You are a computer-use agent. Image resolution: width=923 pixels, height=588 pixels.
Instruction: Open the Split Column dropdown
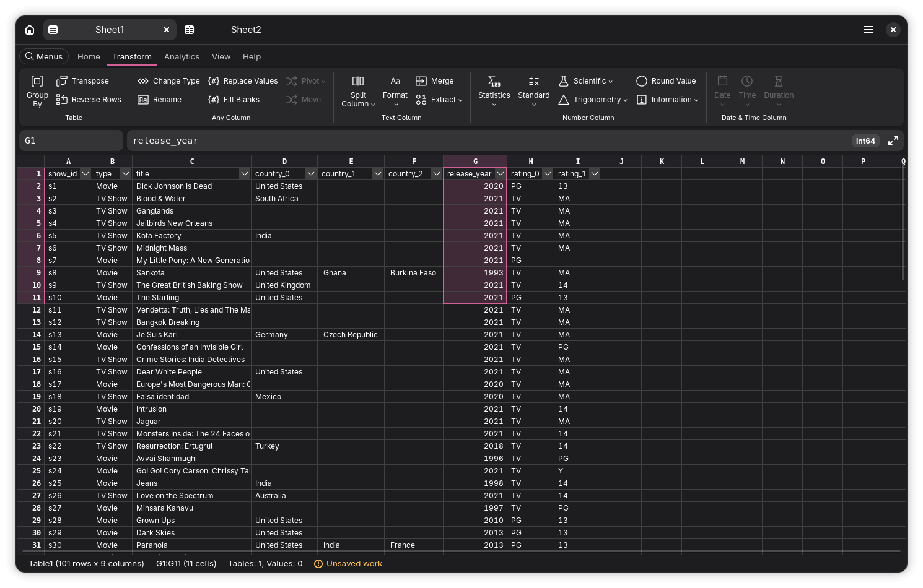pos(358,91)
